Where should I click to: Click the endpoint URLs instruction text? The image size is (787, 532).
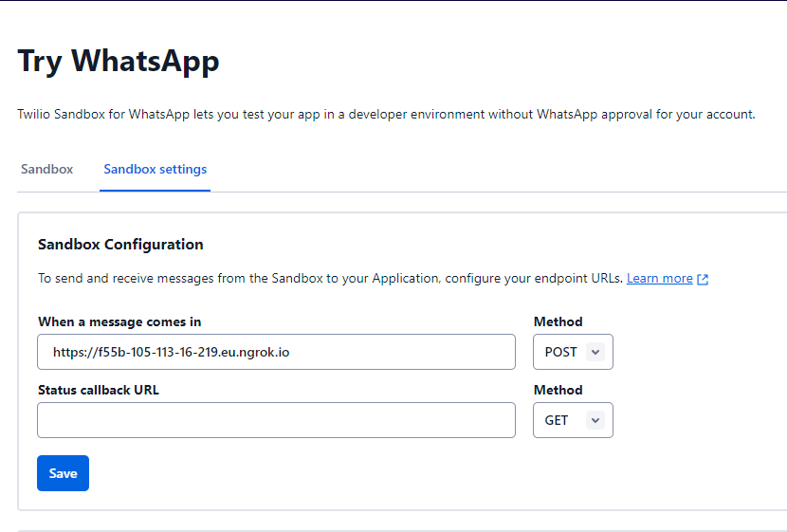pyautogui.click(x=330, y=279)
